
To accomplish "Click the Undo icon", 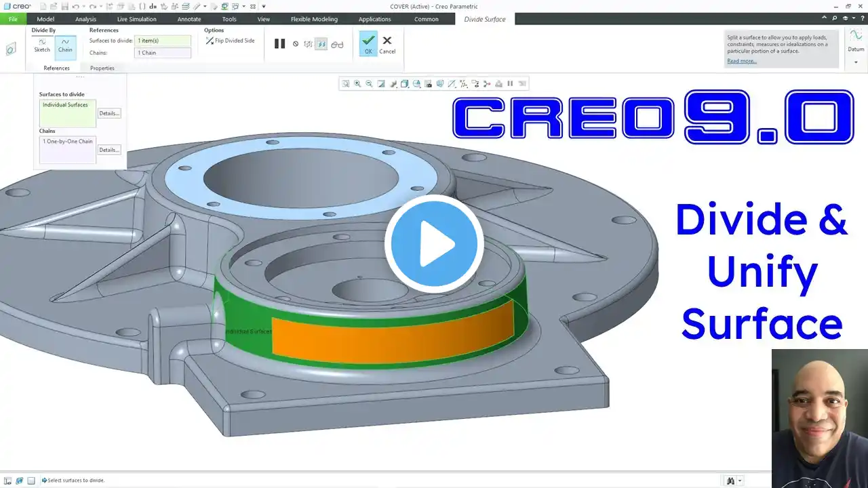I will coord(76,6).
